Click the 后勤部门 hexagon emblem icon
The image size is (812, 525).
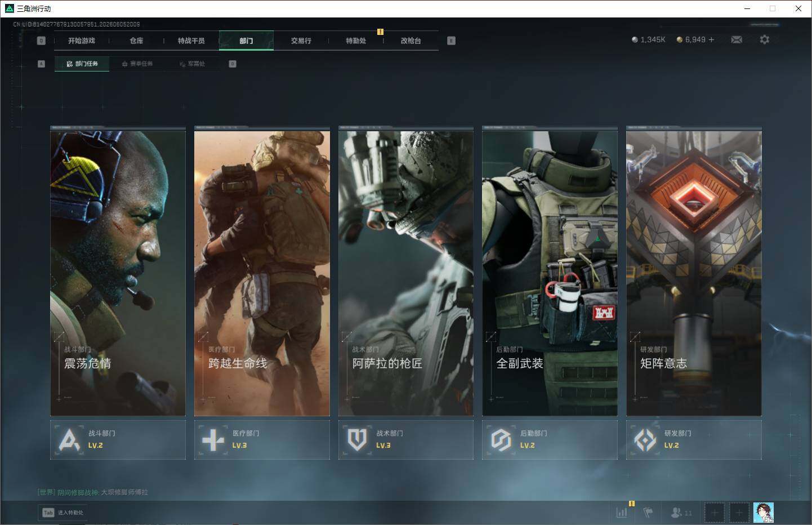pos(501,440)
